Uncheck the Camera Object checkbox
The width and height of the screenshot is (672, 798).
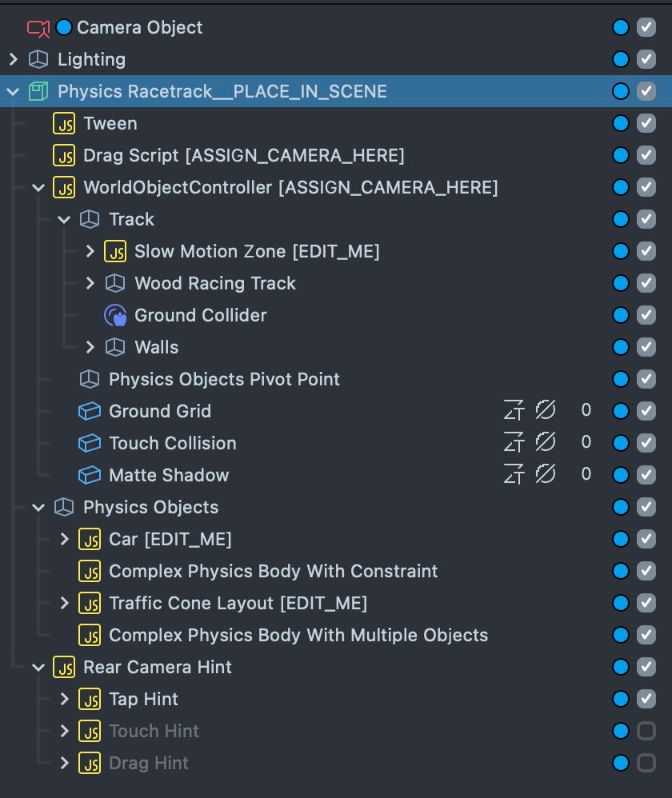click(646, 27)
